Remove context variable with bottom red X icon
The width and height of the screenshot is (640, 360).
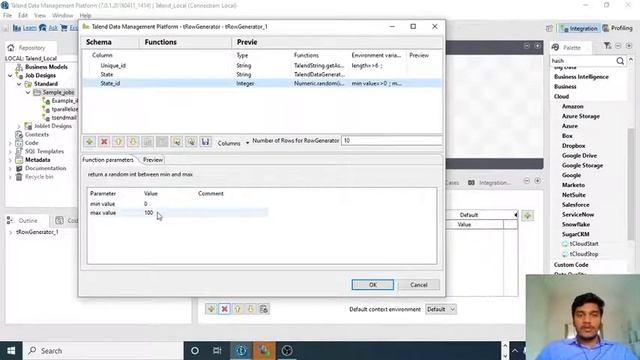point(224,309)
